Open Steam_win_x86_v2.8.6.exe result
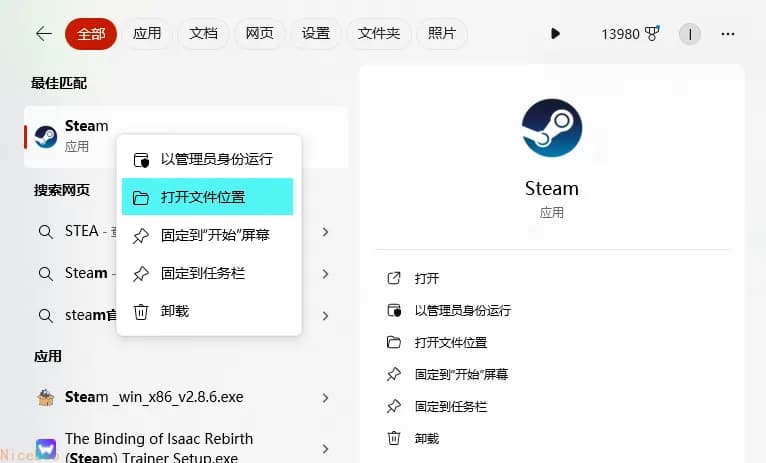 tap(186, 398)
